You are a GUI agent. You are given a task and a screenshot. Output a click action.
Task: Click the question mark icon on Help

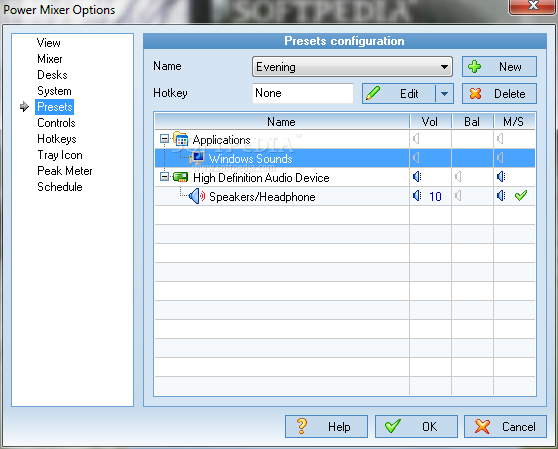point(302,426)
